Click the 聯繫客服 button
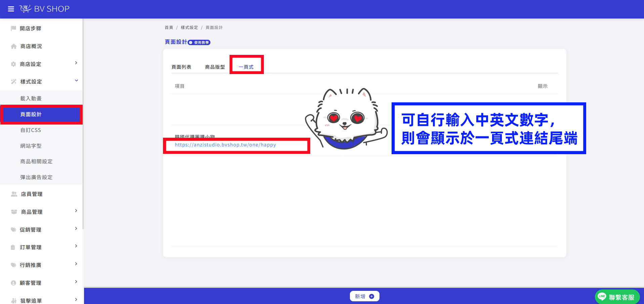 (x=617, y=297)
